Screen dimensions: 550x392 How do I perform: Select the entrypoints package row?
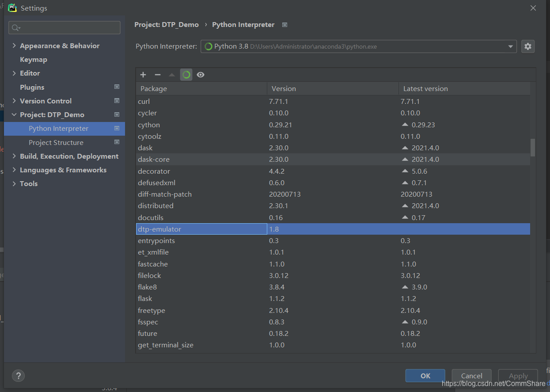click(x=333, y=240)
